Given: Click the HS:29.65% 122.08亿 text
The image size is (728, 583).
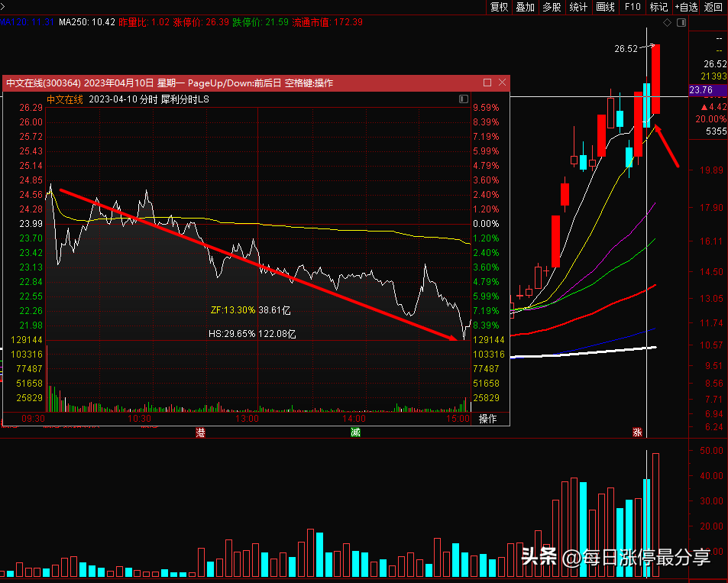Looking at the screenshot, I should [x=252, y=334].
